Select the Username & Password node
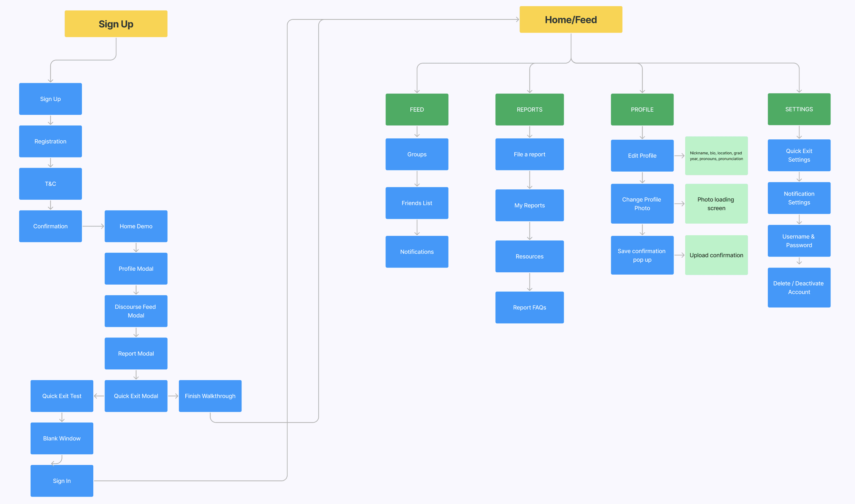 tap(798, 240)
